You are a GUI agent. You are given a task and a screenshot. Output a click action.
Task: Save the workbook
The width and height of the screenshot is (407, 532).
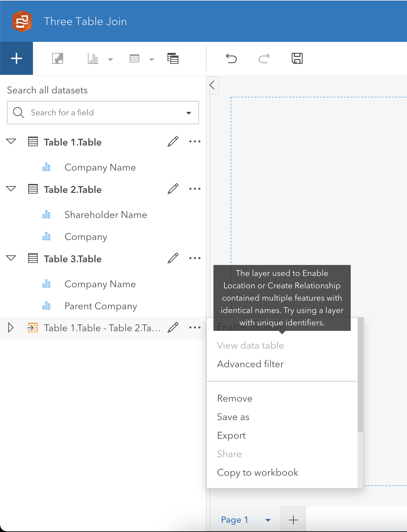pyautogui.click(x=297, y=58)
